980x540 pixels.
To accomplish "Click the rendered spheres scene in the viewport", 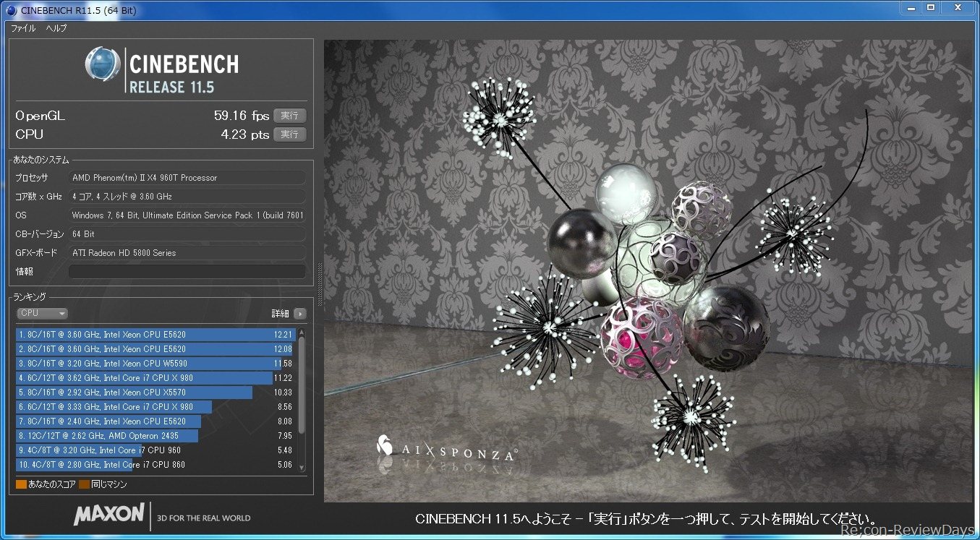I will coord(649,271).
